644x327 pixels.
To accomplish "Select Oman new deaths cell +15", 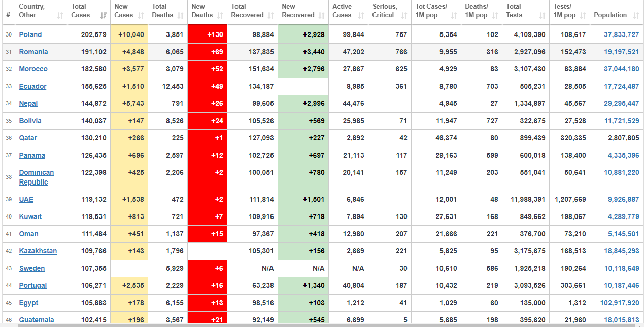I will 207,234.
